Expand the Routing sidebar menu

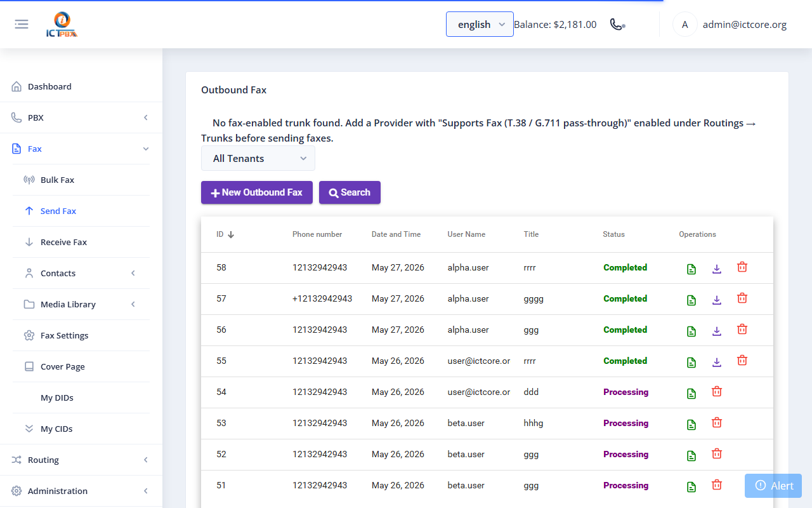[x=81, y=460]
